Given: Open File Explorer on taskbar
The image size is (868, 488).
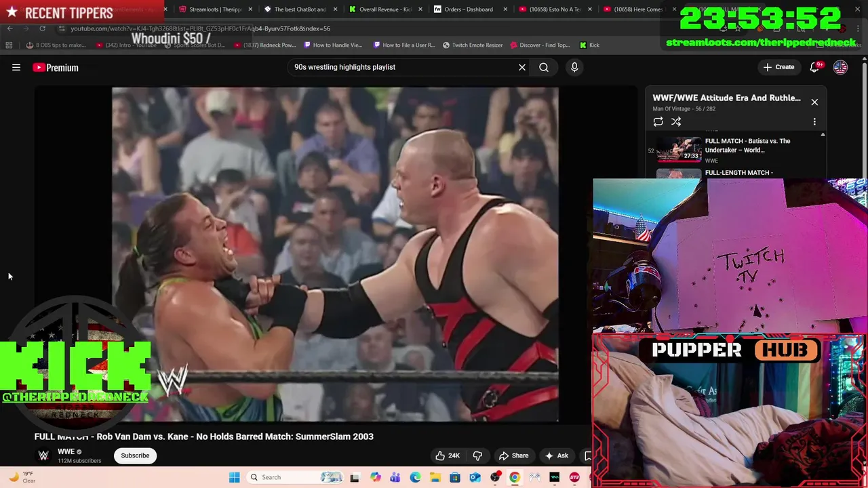Looking at the screenshot, I should [435, 477].
